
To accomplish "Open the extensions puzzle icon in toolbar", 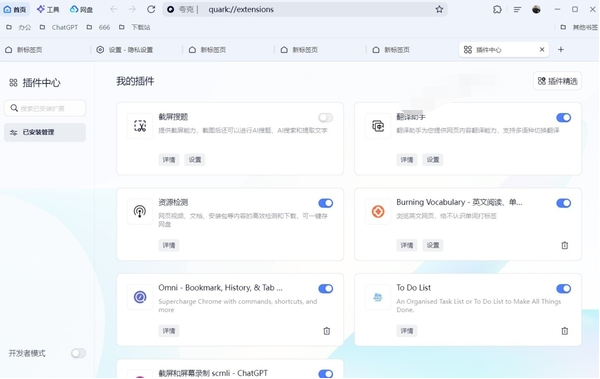I will click(x=497, y=10).
